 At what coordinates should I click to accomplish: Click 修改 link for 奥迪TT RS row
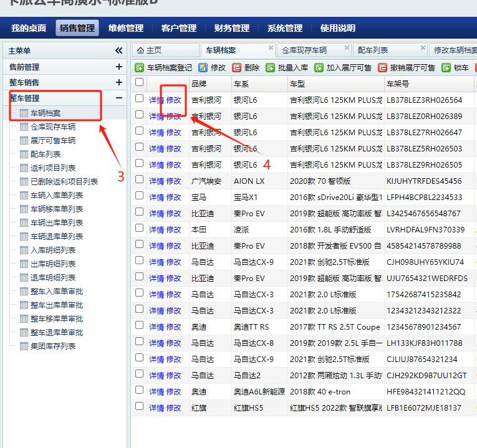(173, 326)
